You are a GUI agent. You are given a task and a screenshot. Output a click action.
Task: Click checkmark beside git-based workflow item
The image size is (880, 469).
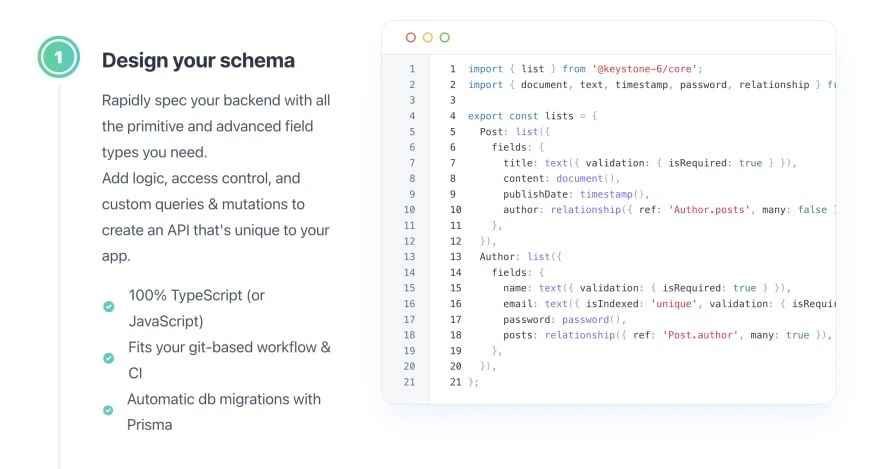[x=109, y=358]
